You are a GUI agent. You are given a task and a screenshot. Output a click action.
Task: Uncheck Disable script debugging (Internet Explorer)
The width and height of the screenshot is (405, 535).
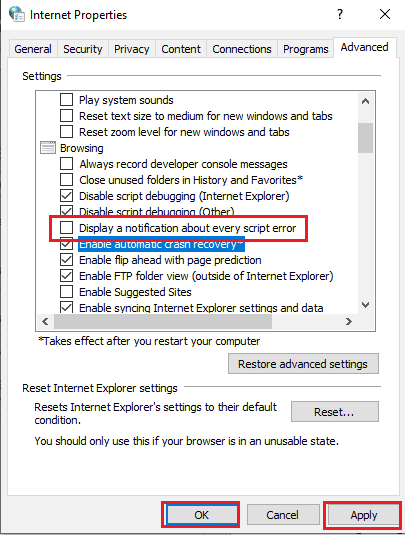point(67,196)
